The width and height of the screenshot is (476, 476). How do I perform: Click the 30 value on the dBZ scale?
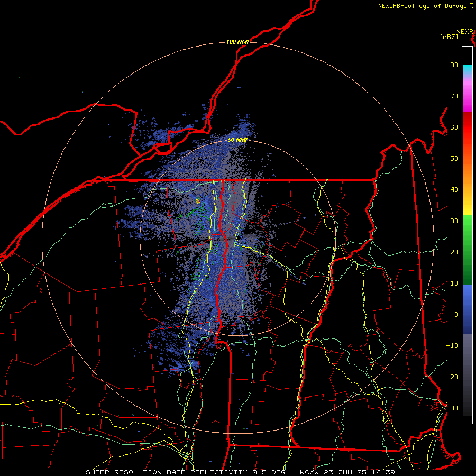[454, 221]
